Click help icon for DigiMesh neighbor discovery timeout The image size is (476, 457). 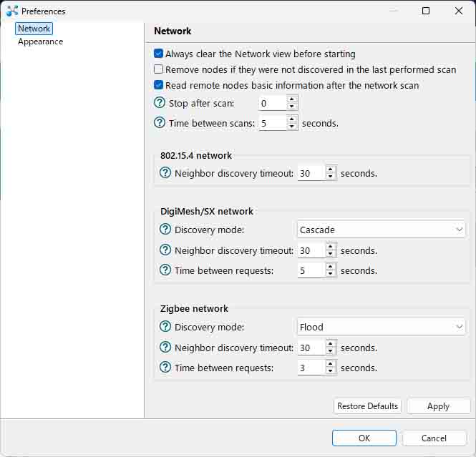coord(165,250)
